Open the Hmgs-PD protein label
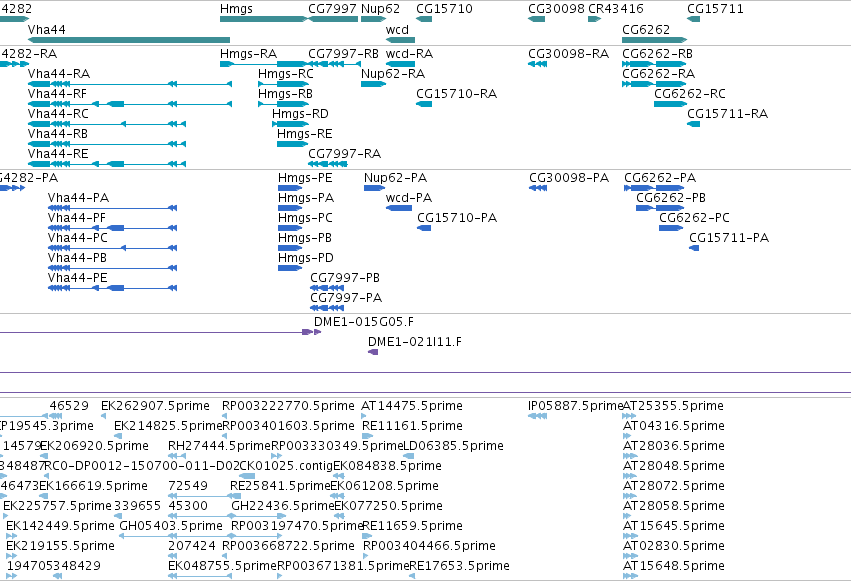Image resolution: width=851 pixels, height=581 pixels. point(306,258)
